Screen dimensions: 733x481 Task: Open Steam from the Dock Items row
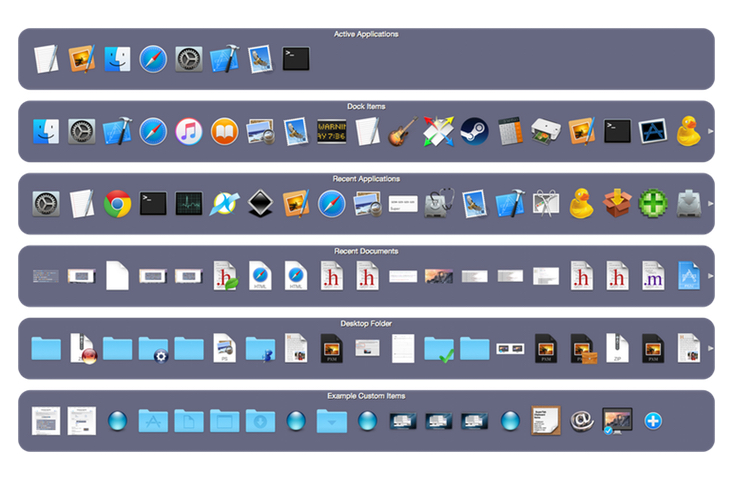[x=474, y=131]
